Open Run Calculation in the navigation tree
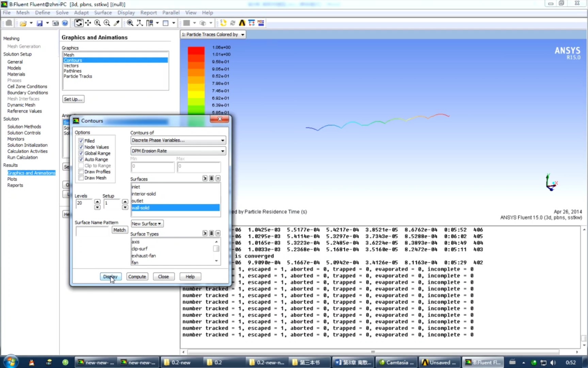Screen dimensions: 588x368 tap(22, 157)
